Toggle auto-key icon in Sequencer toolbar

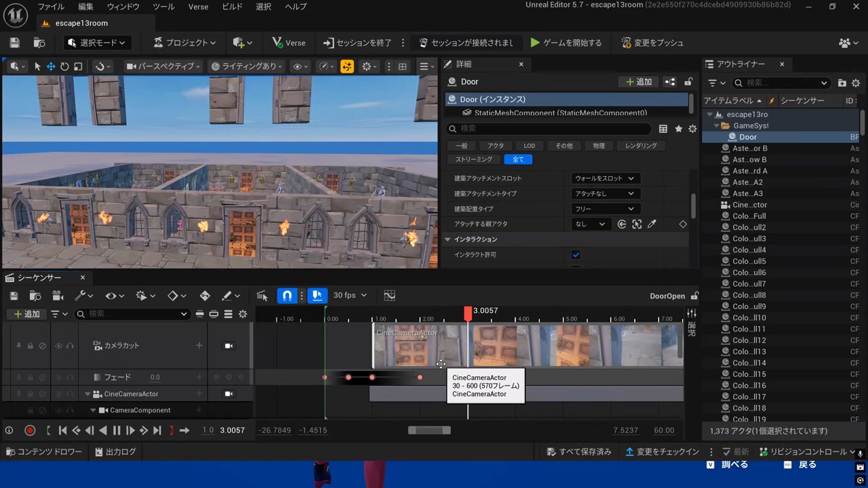pos(205,296)
